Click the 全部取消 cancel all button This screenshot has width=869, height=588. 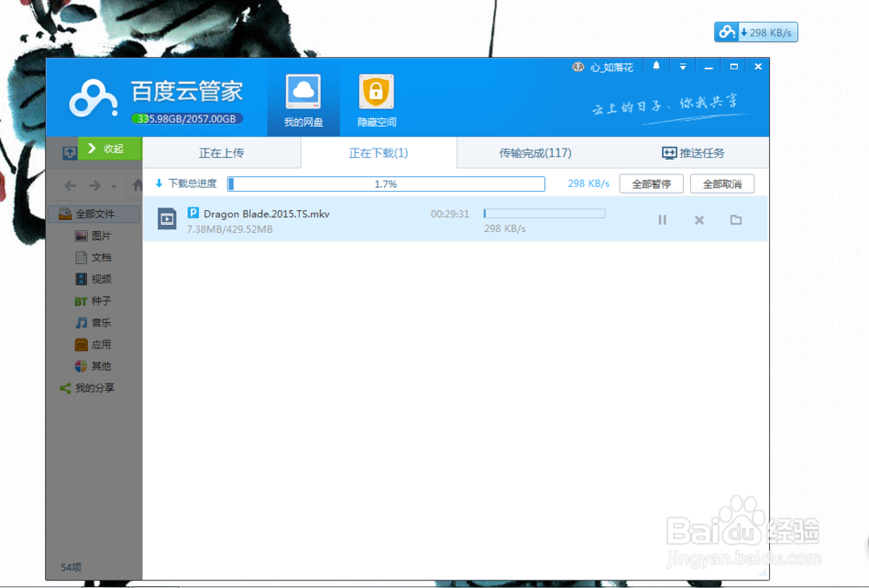pos(722,183)
